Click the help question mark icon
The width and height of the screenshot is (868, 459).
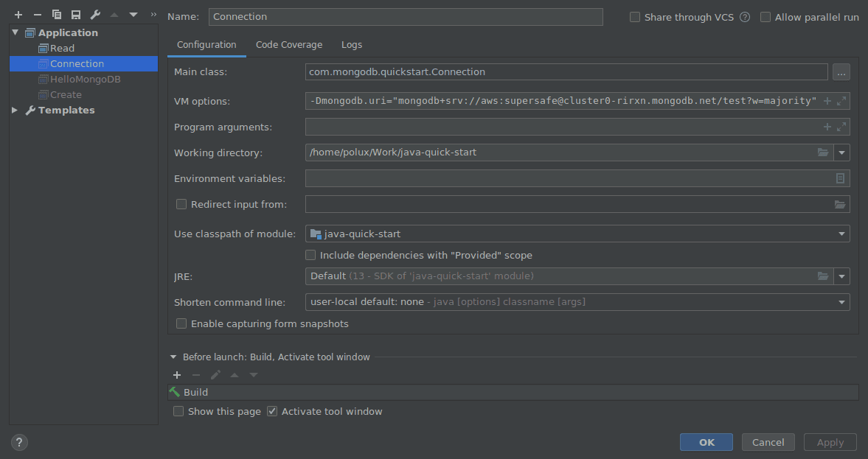[19, 442]
